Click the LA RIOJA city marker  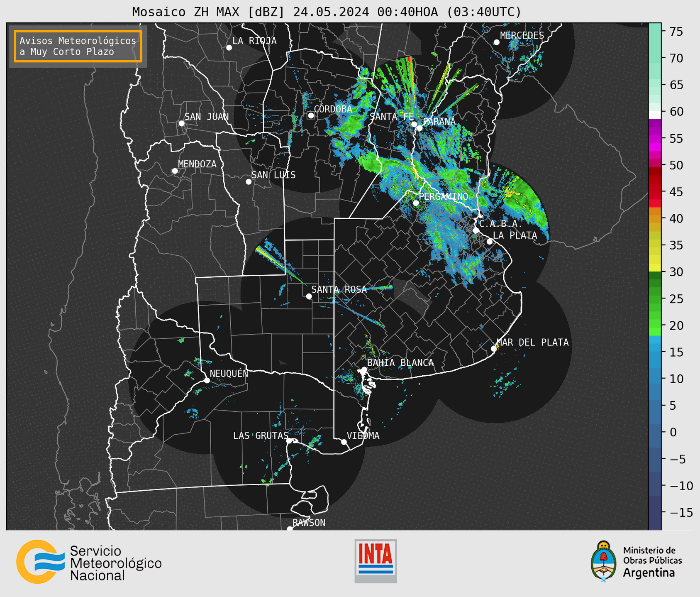tap(229, 48)
